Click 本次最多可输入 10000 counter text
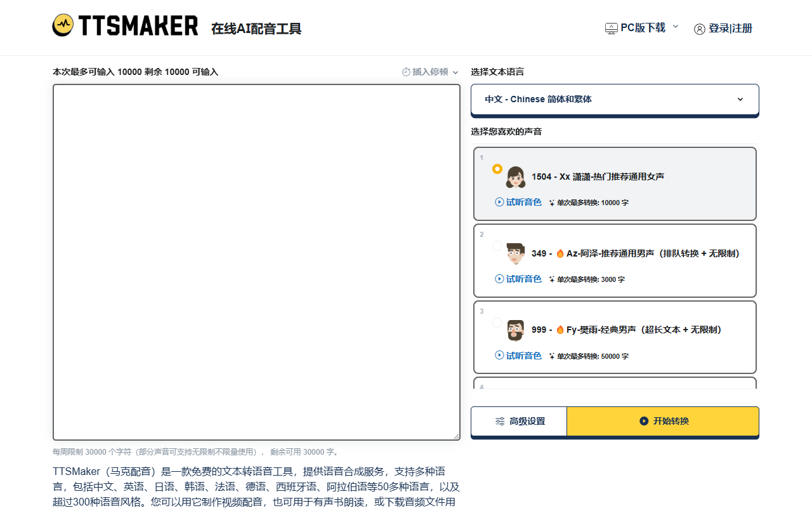The height and width of the screenshot is (508, 812). pyautogui.click(x=135, y=72)
